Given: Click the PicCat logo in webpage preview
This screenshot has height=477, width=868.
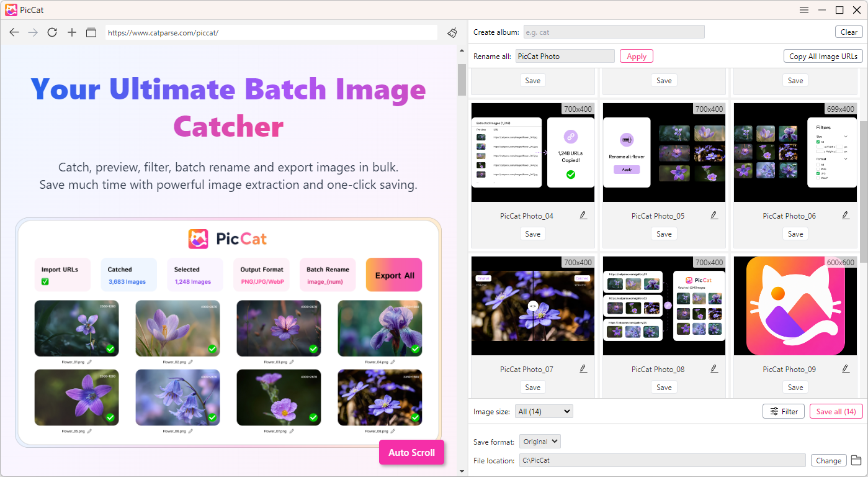Looking at the screenshot, I should point(228,238).
